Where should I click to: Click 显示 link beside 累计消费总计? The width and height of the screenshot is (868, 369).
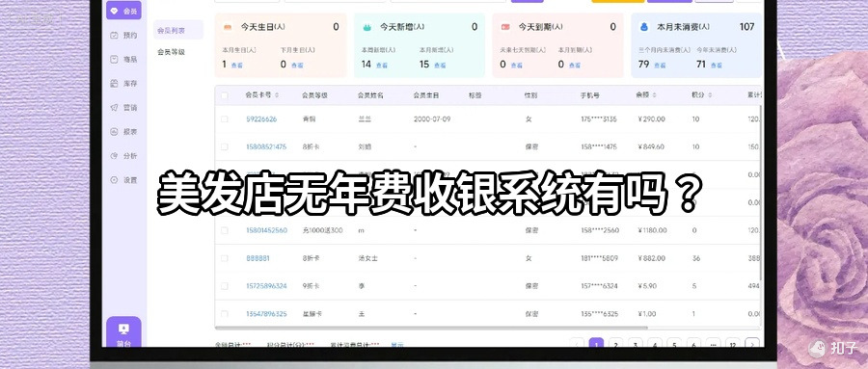click(x=397, y=345)
